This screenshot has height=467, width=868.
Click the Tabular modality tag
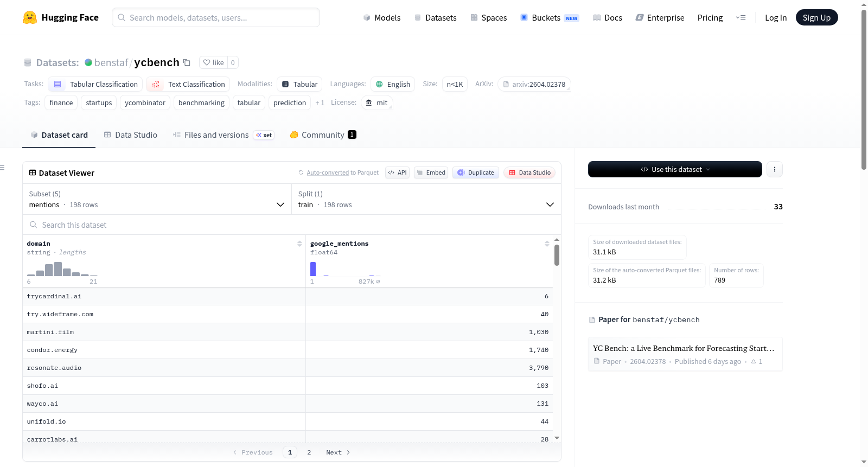pos(299,84)
